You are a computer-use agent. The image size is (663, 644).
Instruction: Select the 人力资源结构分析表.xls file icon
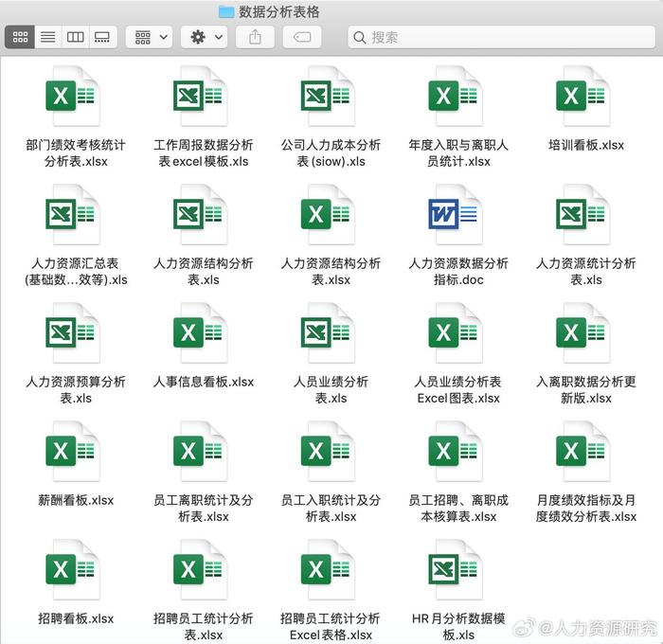200,215
